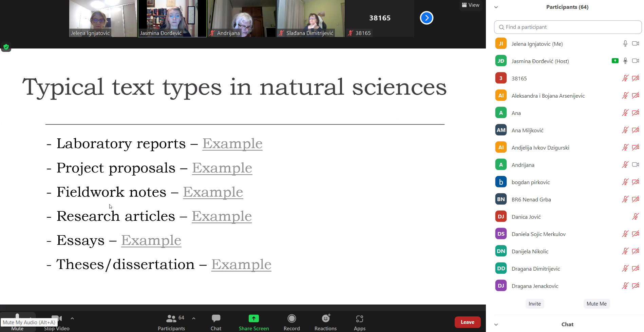
Task: Show next video thumbnails with blue arrow
Action: (427, 18)
